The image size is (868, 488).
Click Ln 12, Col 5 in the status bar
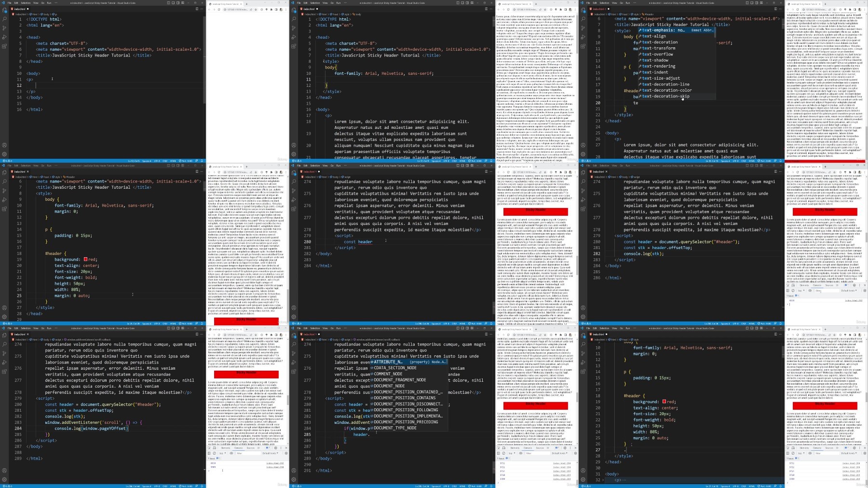[134, 161]
